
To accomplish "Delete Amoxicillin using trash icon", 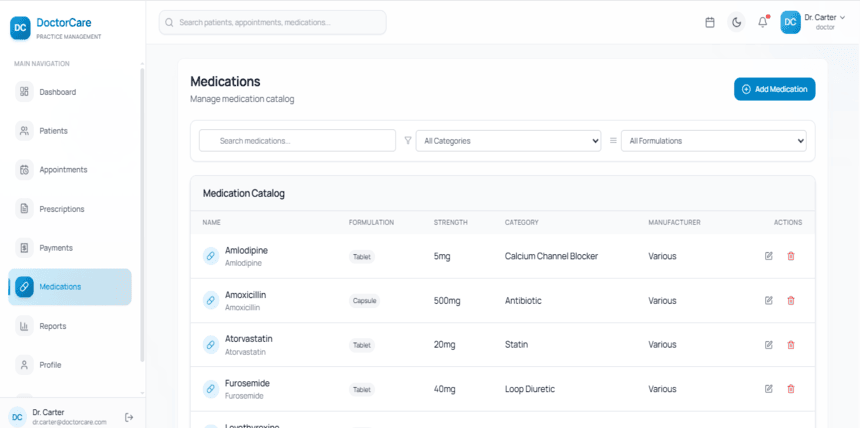I will [x=791, y=300].
